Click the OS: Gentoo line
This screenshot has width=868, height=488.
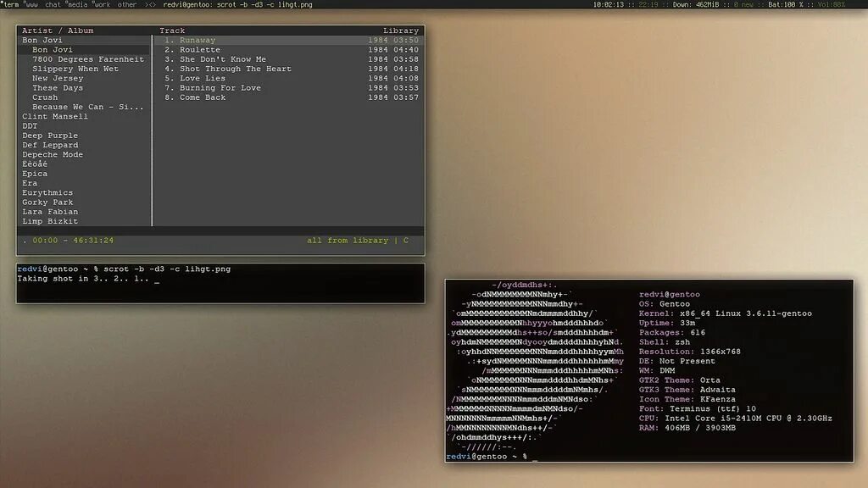tap(665, 304)
